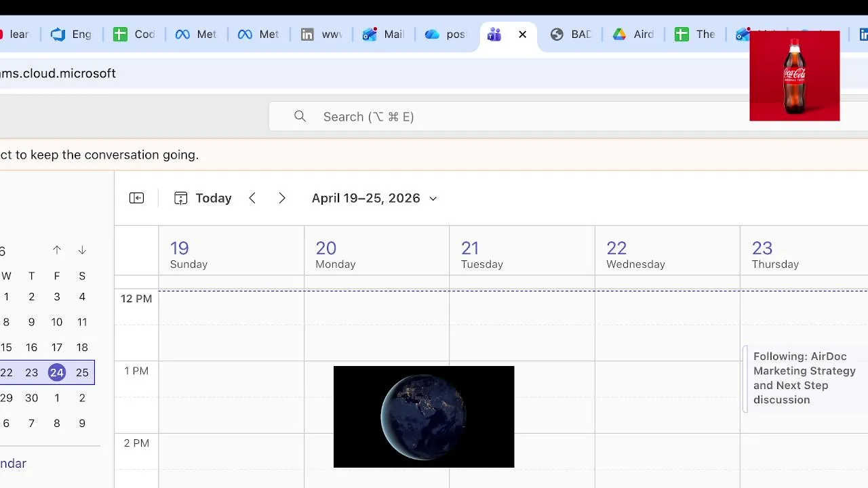The height and width of the screenshot is (488, 868).
Task: Open the Airdoc Google Drive tab
Action: (633, 35)
